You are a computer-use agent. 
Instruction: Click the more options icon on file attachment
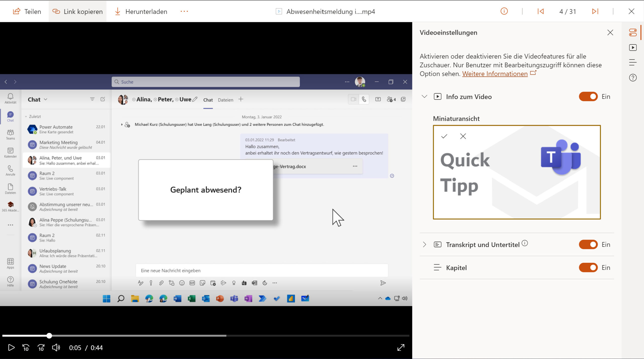pyautogui.click(x=354, y=167)
